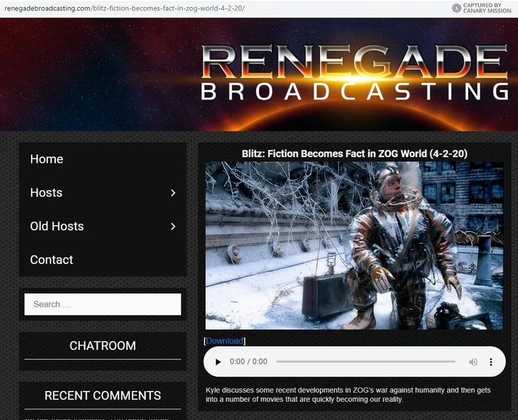The width and height of the screenshot is (518, 420).
Task: Click inside the Search input field
Action: 102,304
